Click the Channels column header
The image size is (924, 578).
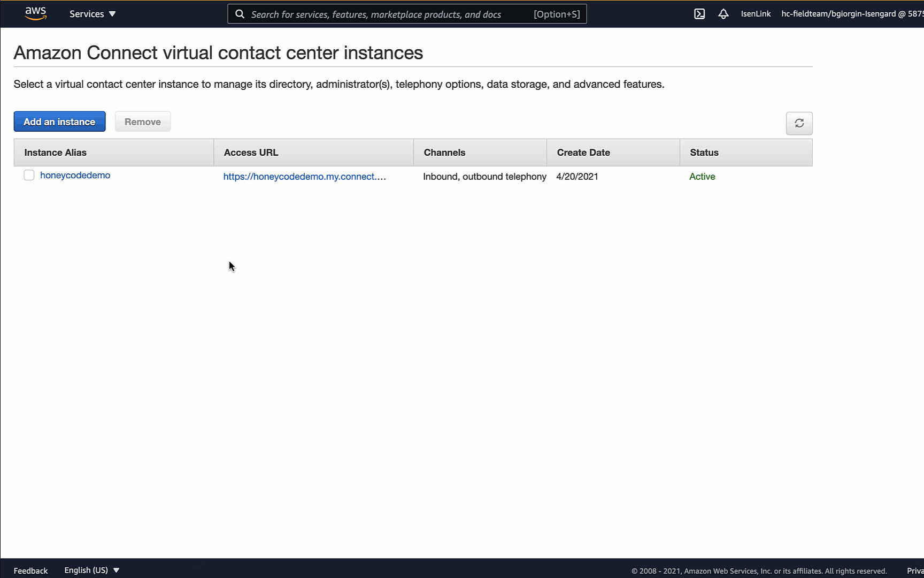(x=480, y=153)
